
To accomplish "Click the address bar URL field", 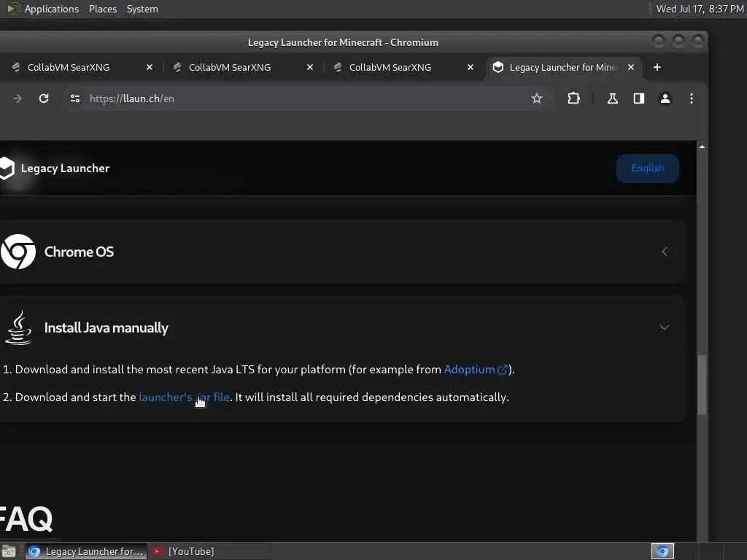I will 305,98.
